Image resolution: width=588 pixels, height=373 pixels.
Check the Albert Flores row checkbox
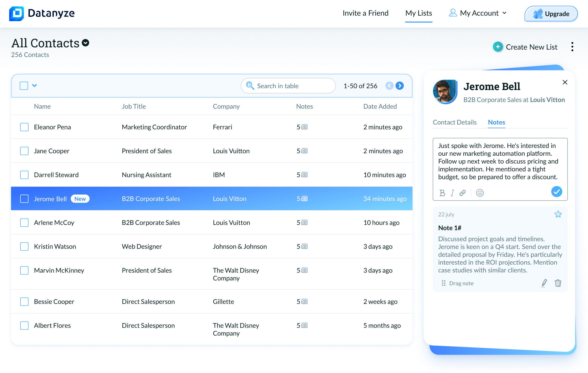point(24,326)
